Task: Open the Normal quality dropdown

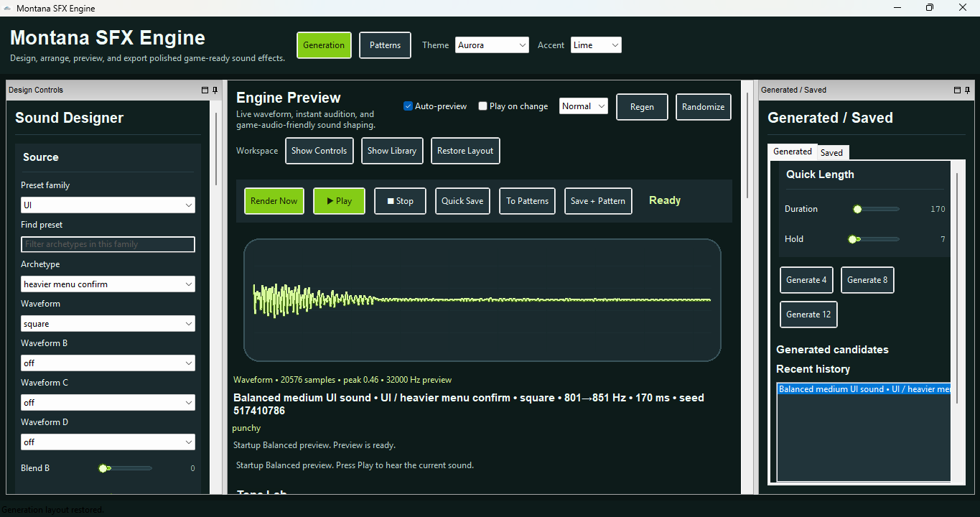Action: point(584,106)
